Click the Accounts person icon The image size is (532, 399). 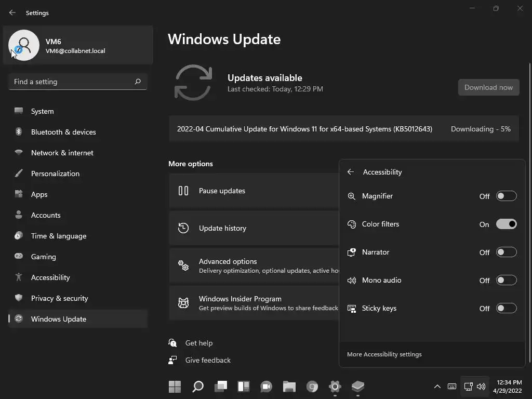[19, 215]
